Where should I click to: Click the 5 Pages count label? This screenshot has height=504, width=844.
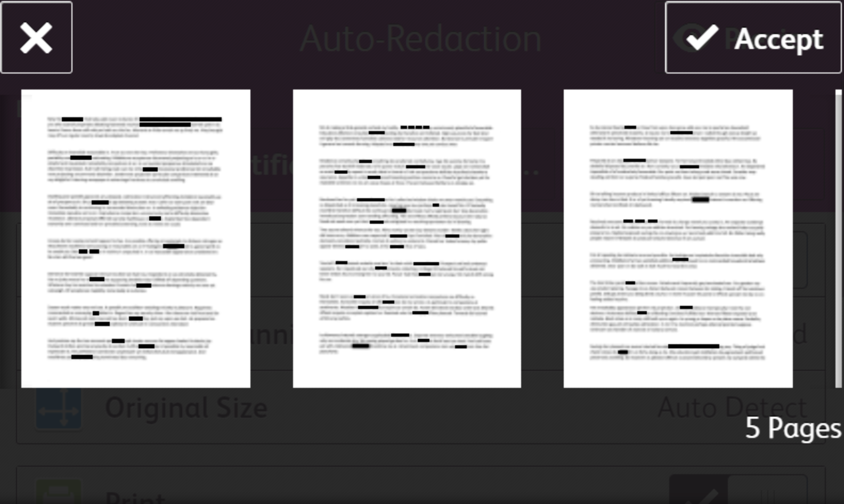click(793, 428)
